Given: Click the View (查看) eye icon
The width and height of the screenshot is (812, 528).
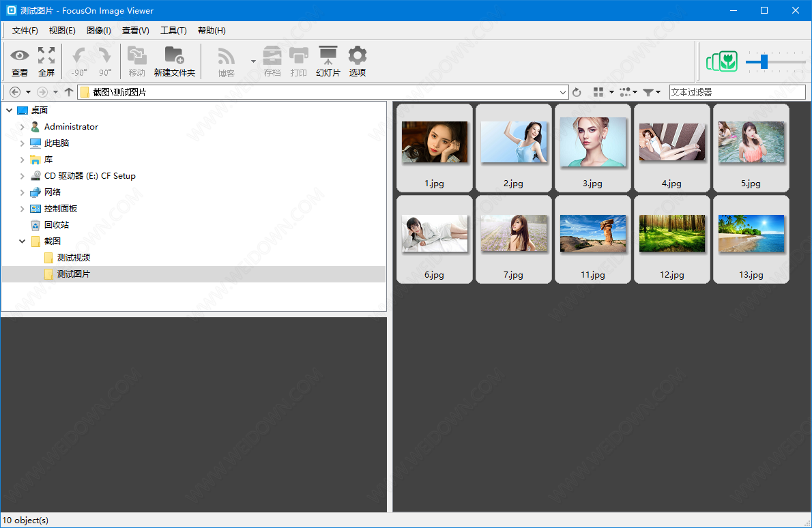Looking at the screenshot, I should pos(20,61).
